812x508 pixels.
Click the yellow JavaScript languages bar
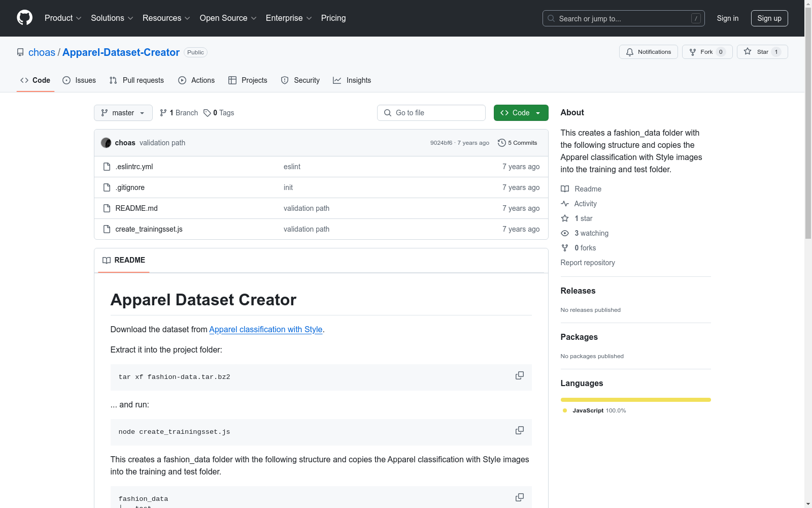[635, 400]
